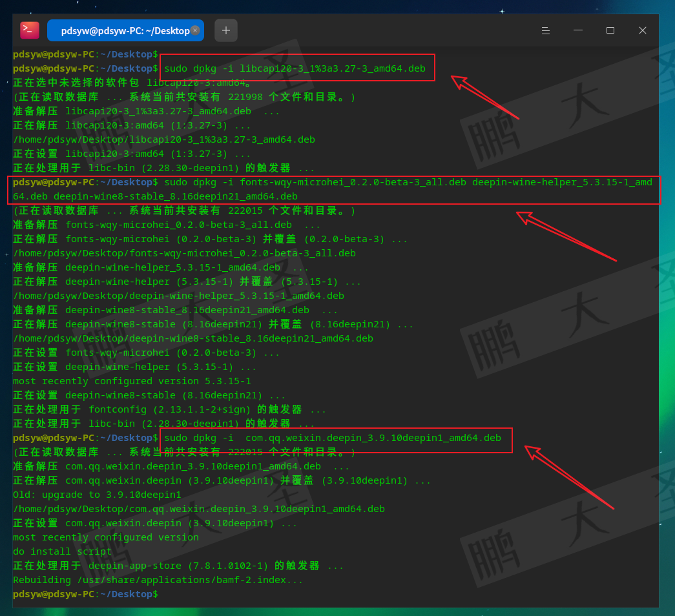Click the Rebuilding bamf-2.index output line
The width and height of the screenshot is (675, 616).
[158, 580]
